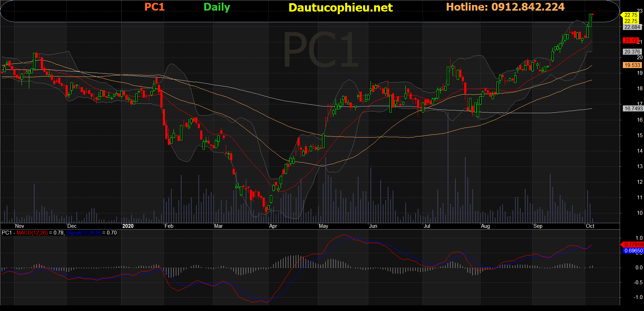The image size is (644, 311).
Task: Click the orange 19.533 moving average label
Action: (632, 65)
